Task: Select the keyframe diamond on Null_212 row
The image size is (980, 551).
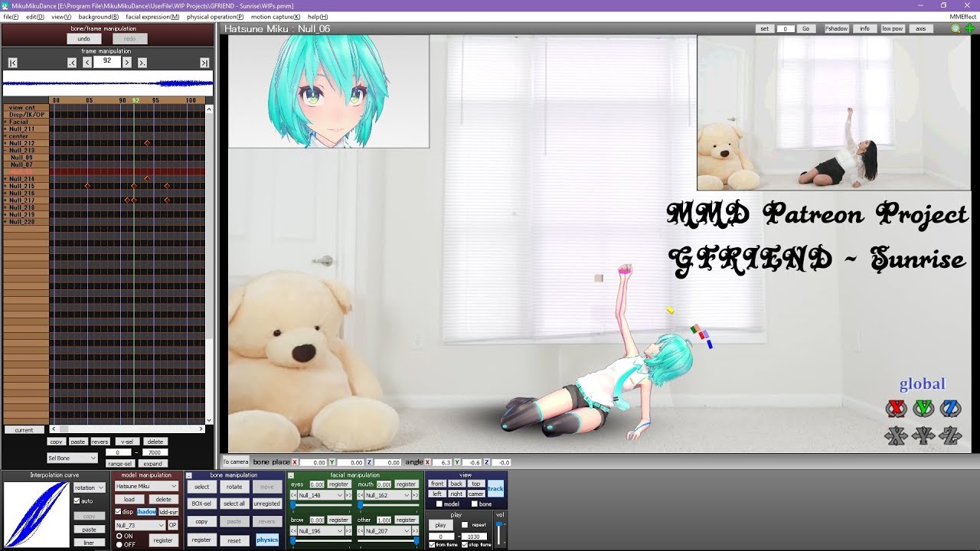Action: [x=147, y=143]
